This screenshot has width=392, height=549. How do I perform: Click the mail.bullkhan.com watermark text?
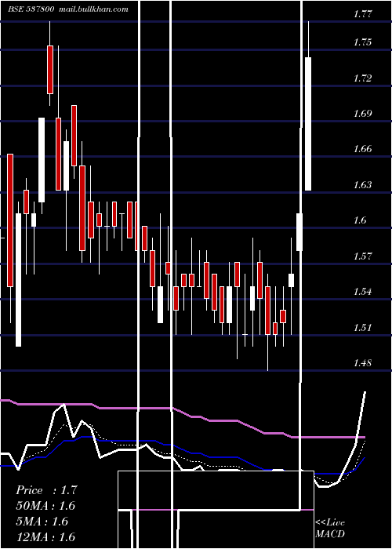(x=93, y=9)
